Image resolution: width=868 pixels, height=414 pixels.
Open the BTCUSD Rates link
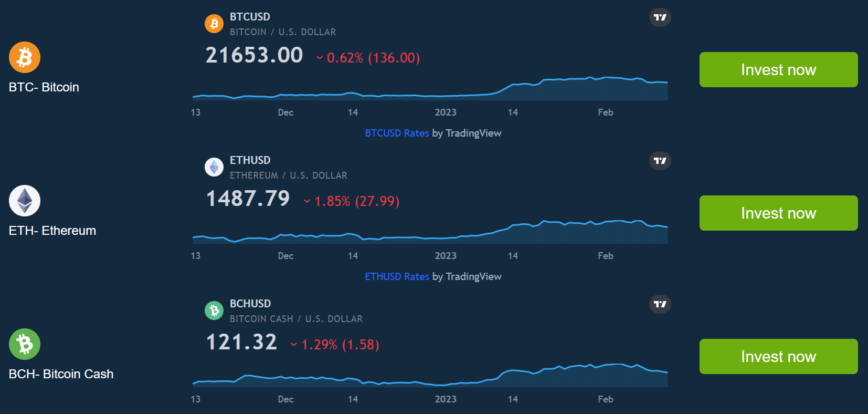(x=397, y=133)
